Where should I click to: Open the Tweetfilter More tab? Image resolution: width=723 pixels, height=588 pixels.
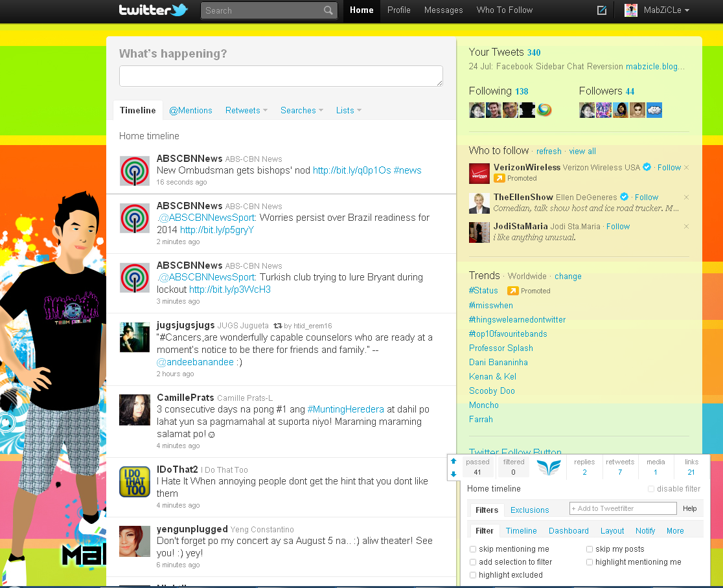point(675,531)
